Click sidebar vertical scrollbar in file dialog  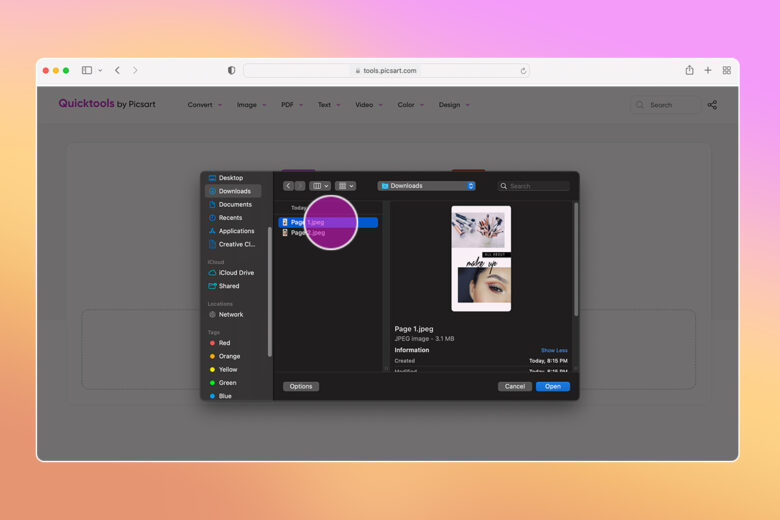[270, 292]
